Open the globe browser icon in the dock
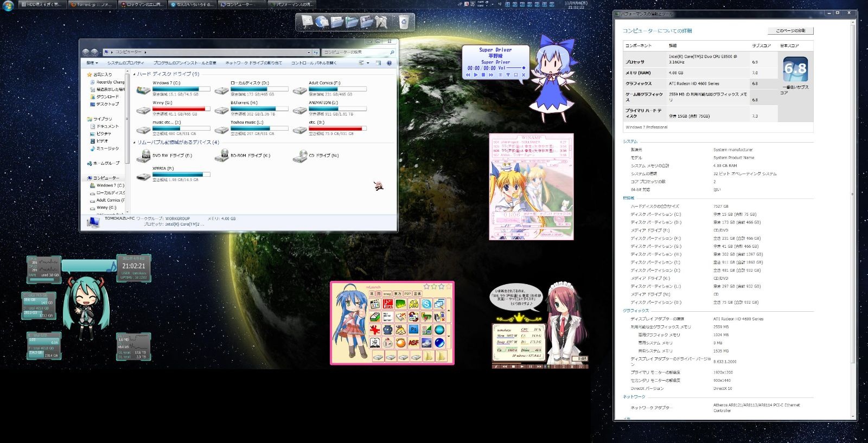Image resolution: width=868 pixels, height=443 pixels. 322,22
